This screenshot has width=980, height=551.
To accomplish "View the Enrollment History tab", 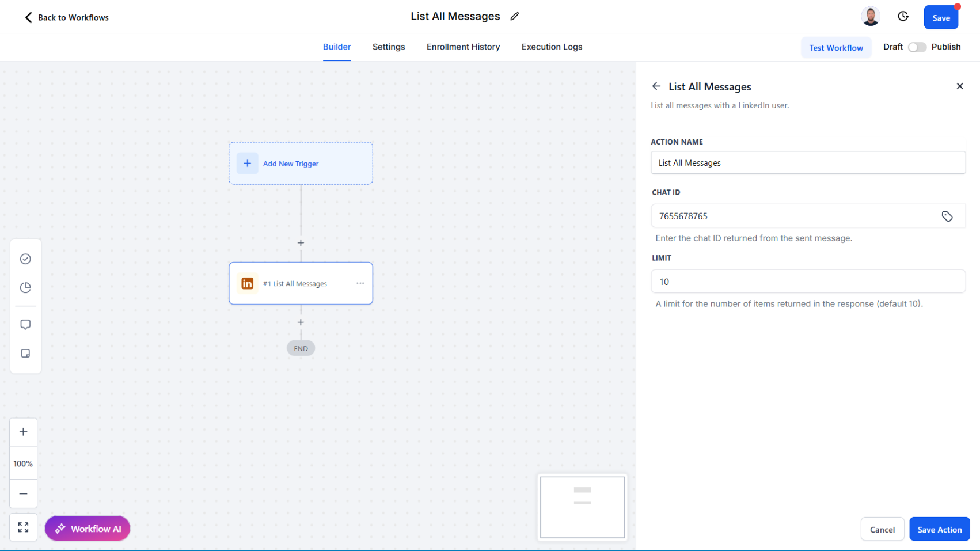I will [x=463, y=47].
